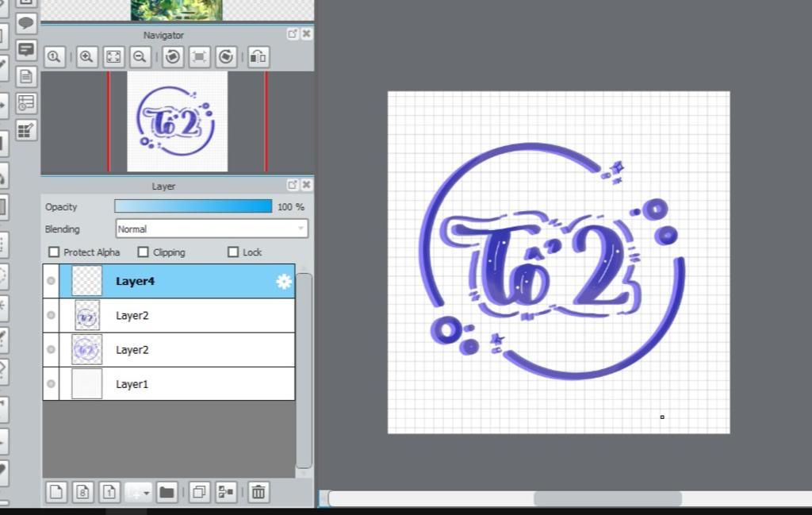Create a new layer folder
The width and height of the screenshot is (812, 515).
167,492
